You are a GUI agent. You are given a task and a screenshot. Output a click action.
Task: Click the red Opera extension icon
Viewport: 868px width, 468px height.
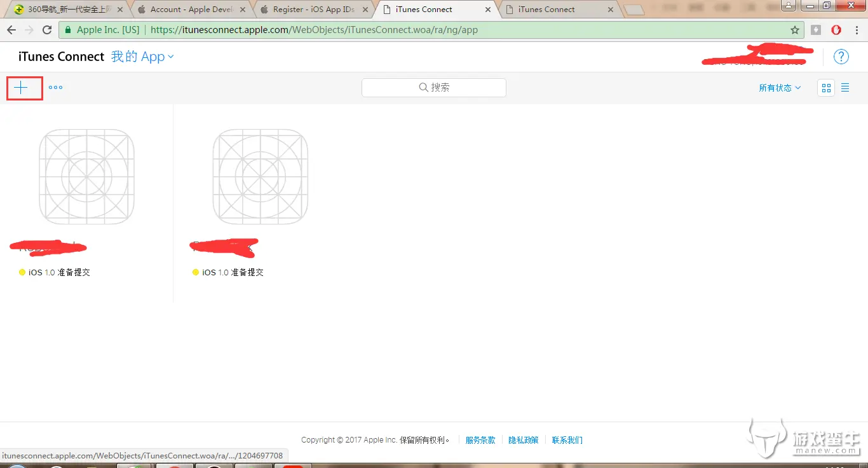click(836, 30)
